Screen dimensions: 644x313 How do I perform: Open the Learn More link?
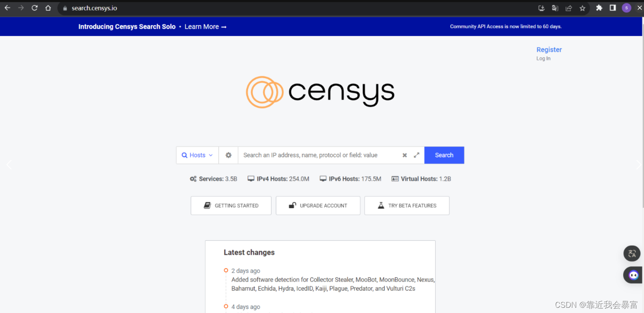[205, 27]
